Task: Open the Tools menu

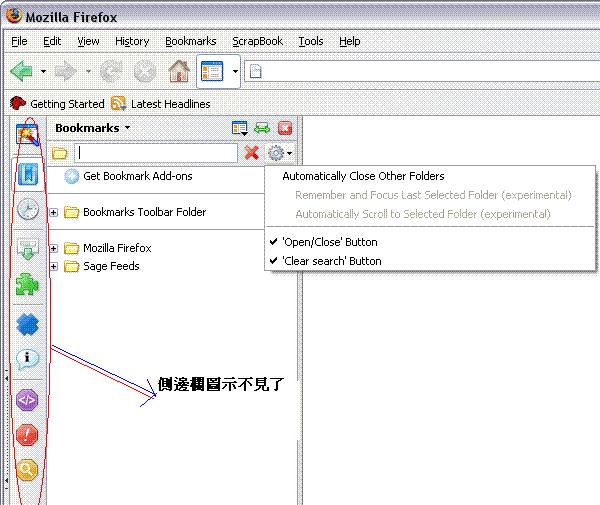Action: 311,41
